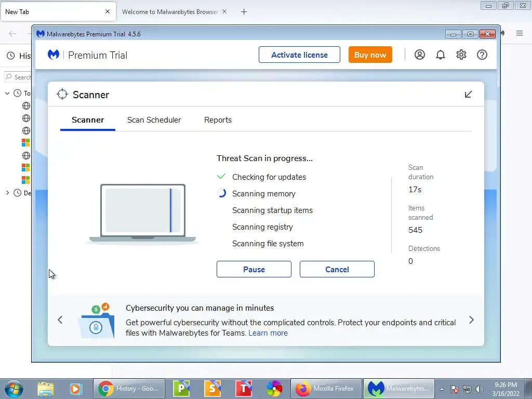Open volume speaker tray icon
The image size is (532, 399).
[479, 389]
